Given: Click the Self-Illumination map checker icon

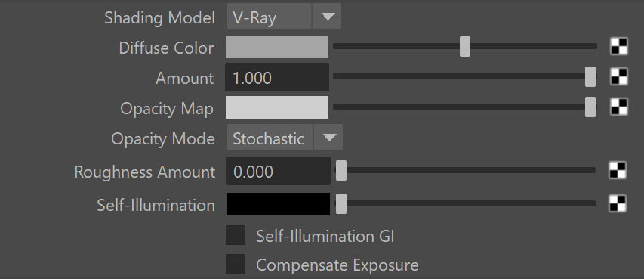Looking at the screenshot, I should (x=618, y=203).
